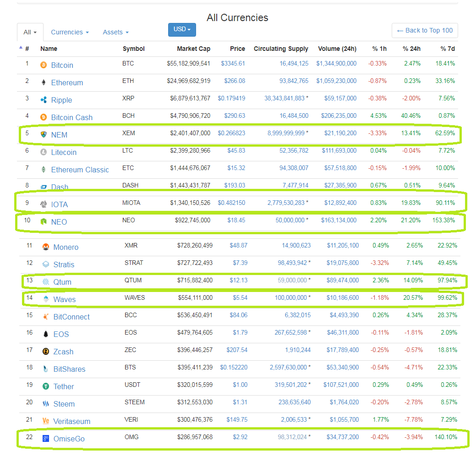Screen dimensions: 476x457
Task: Open the NEO name link
Action: (x=59, y=222)
